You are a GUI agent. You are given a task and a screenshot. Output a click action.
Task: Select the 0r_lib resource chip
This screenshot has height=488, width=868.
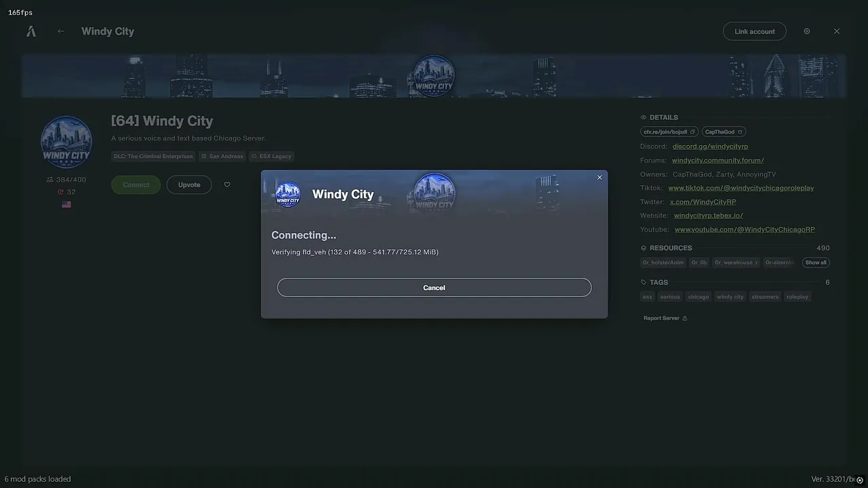pos(699,262)
